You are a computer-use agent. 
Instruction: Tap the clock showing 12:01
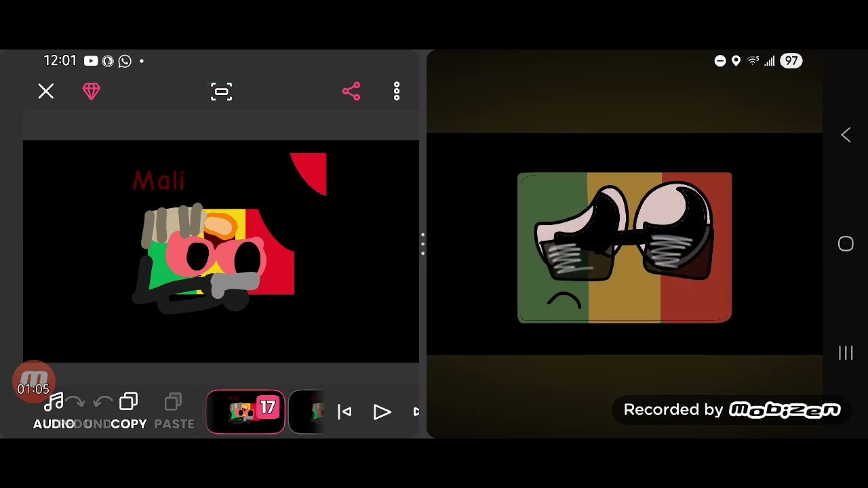coord(60,61)
